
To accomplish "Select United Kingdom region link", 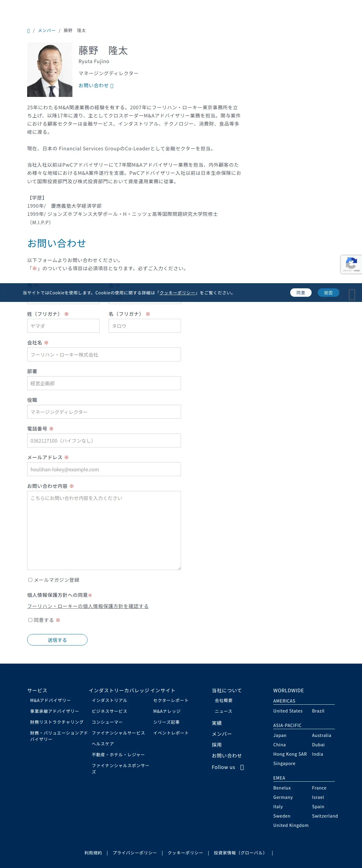I will pyautogui.click(x=291, y=825).
